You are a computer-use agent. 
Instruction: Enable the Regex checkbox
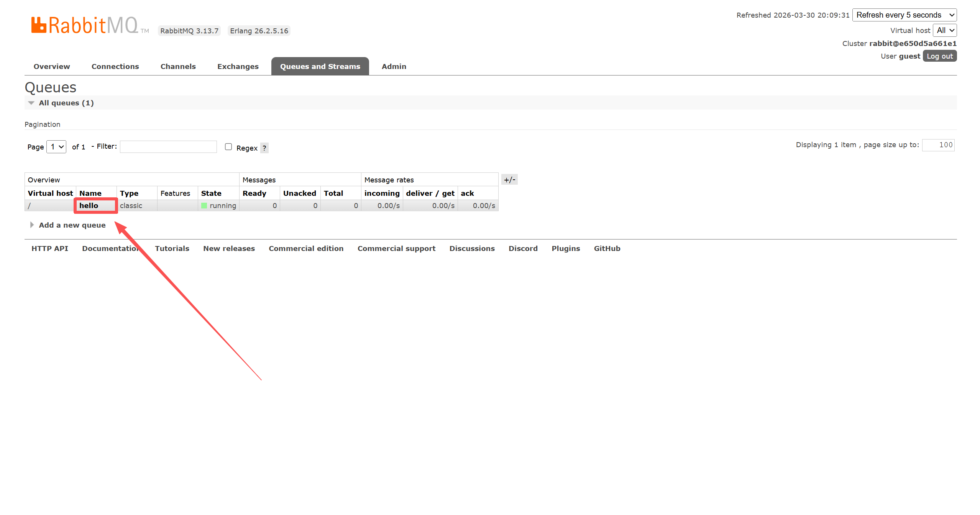coord(228,147)
